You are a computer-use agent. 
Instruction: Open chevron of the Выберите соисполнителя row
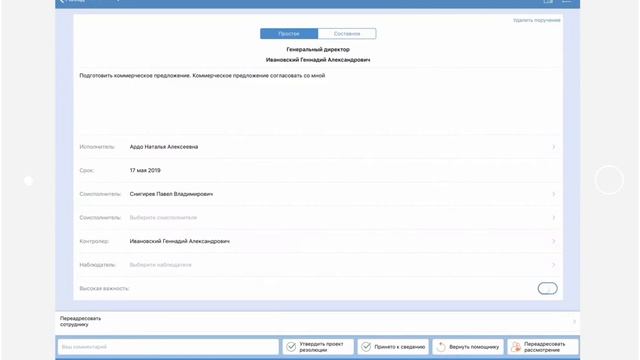(553, 218)
